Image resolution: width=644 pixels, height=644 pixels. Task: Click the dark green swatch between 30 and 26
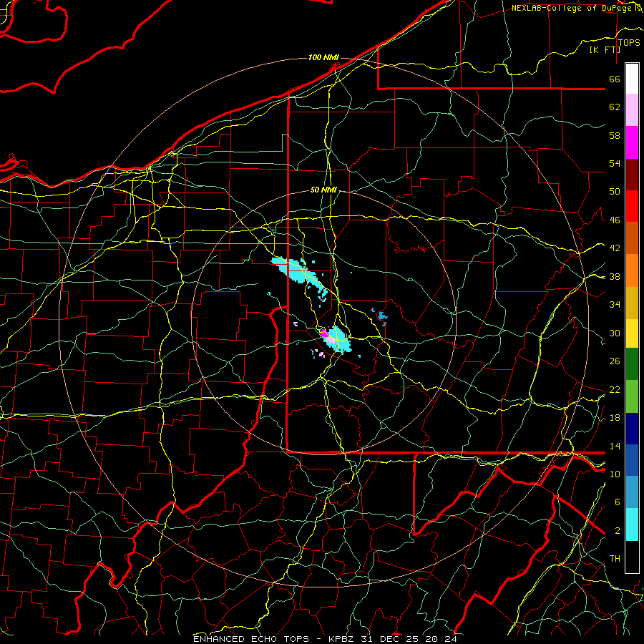632,364
